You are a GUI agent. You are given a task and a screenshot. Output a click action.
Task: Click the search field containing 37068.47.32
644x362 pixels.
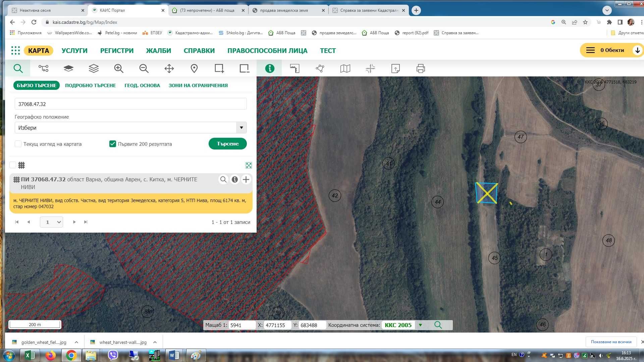tap(130, 104)
